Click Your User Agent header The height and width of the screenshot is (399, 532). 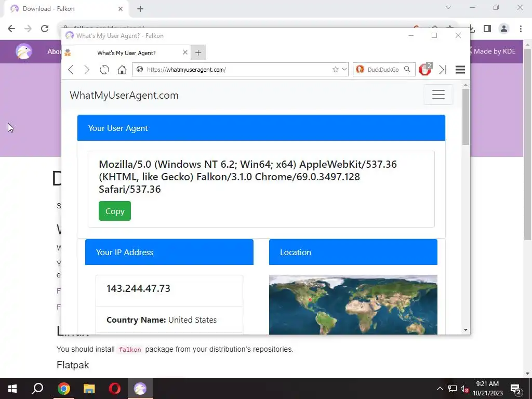(x=261, y=128)
